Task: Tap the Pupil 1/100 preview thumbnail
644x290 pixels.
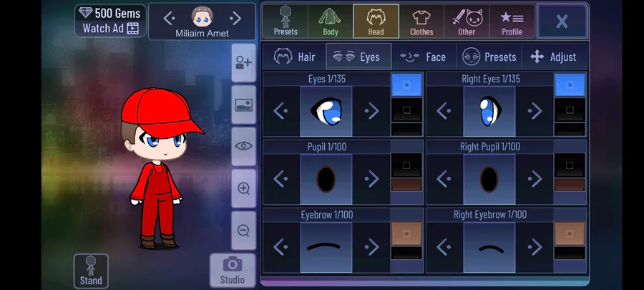Action: click(326, 179)
